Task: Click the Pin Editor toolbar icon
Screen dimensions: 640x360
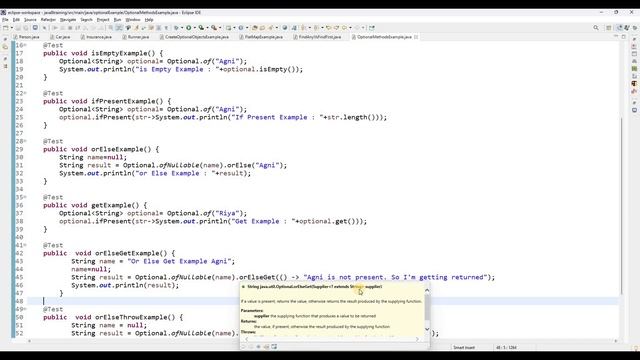Action: [371, 28]
